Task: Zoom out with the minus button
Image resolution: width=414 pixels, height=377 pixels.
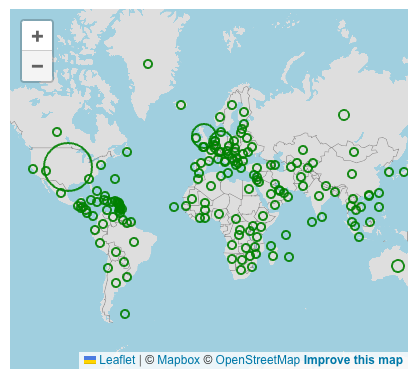Action: pyautogui.click(x=37, y=66)
